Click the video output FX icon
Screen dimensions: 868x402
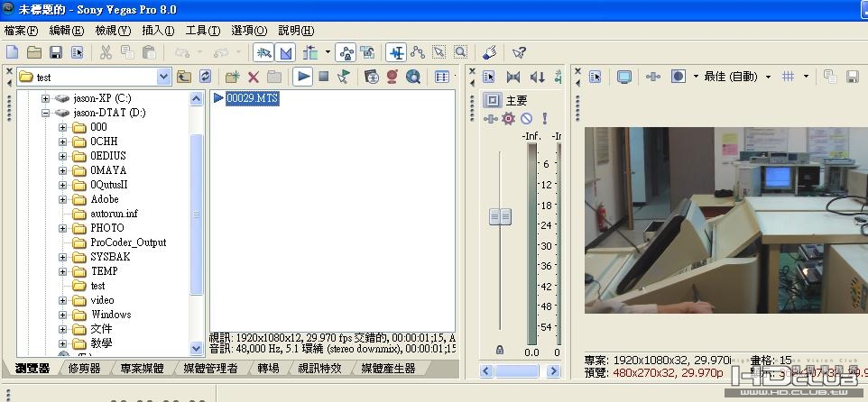pos(653,77)
